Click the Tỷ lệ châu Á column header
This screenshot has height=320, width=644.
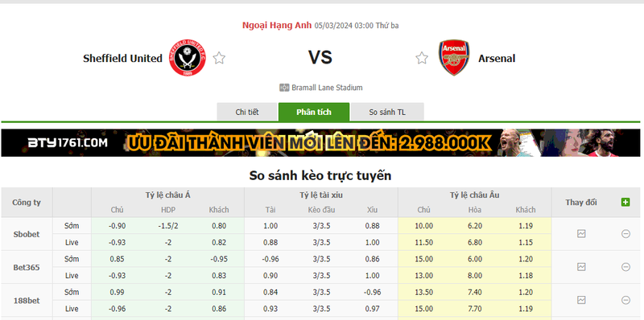(167, 195)
